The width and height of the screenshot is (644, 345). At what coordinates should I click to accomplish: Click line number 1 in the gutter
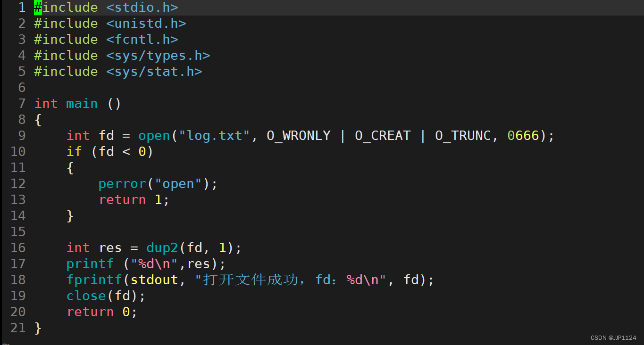pyautogui.click(x=22, y=8)
